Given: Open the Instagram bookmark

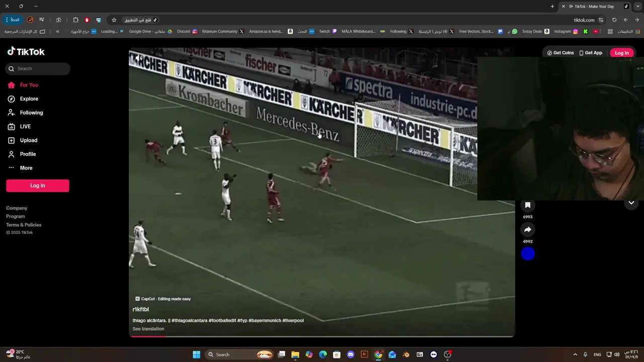Looking at the screenshot, I should [x=566, y=31].
